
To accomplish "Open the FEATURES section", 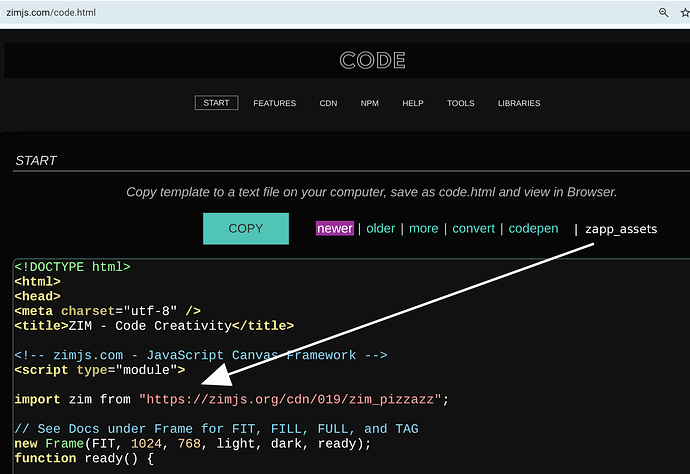I will point(274,103).
